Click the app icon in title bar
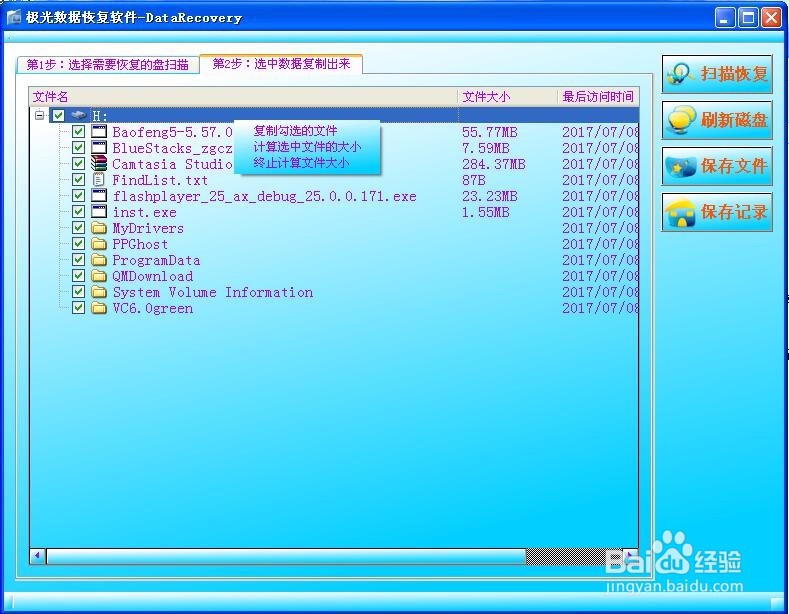789x614 pixels. coord(14,17)
